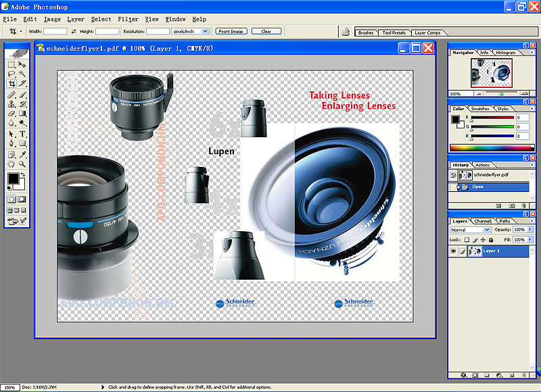
Task: Reset default foreground and background colors
Action: (9, 189)
